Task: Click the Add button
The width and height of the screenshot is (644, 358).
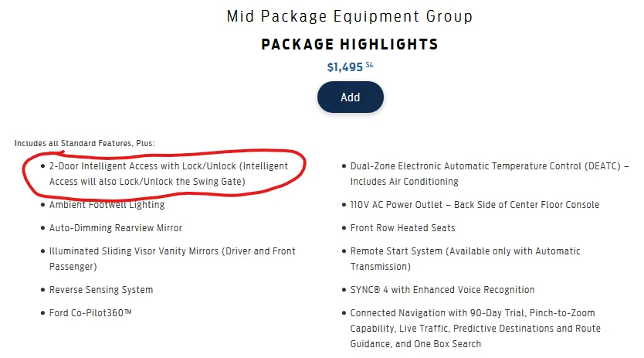Action: pyautogui.click(x=350, y=97)
